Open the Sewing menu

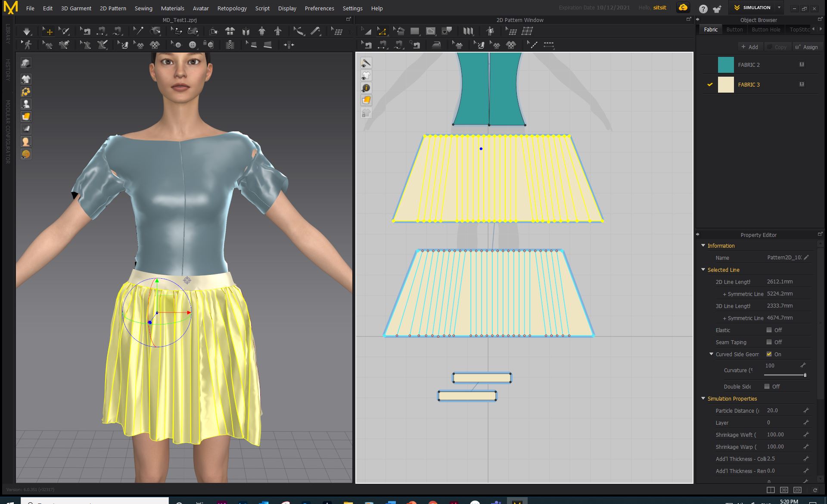point(143,8)
